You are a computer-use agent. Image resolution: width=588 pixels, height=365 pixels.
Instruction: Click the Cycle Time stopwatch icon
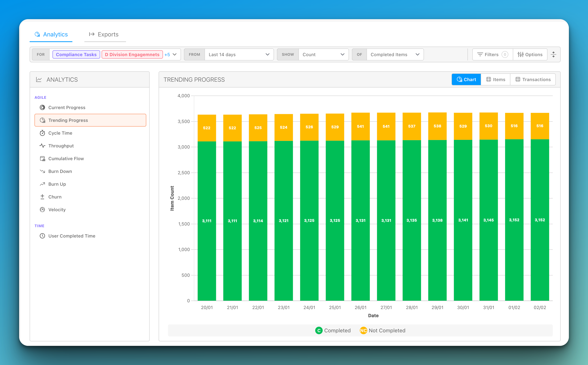(x=42, y=133)
